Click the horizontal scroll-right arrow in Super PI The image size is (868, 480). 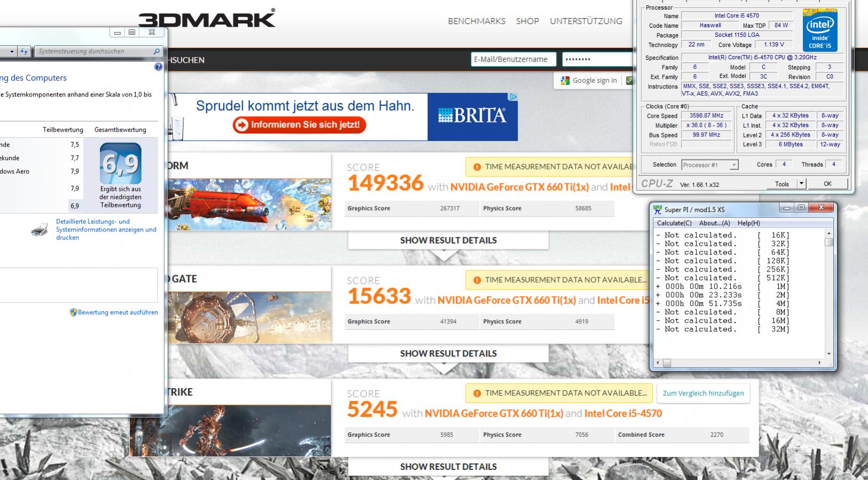point(820,363)
